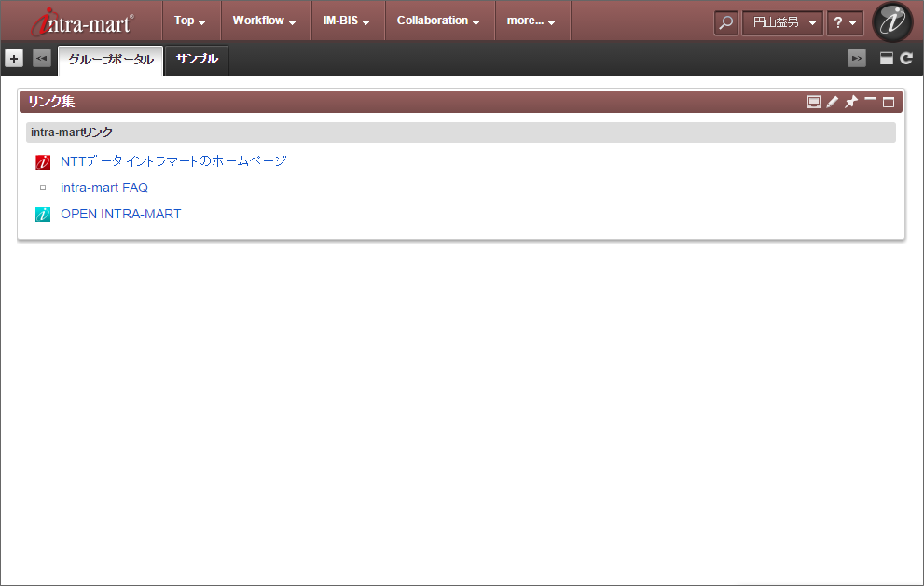Screen dimensions: 924x586
Task: Click the teal OPEN INTRA-MART icon
Action: point(43,214)
